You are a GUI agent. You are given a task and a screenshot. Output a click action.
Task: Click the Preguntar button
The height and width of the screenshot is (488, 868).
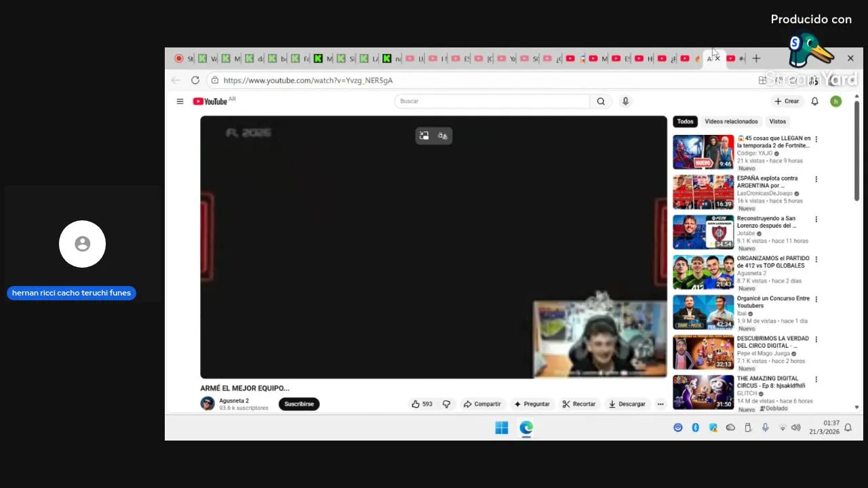click(532, 404)
